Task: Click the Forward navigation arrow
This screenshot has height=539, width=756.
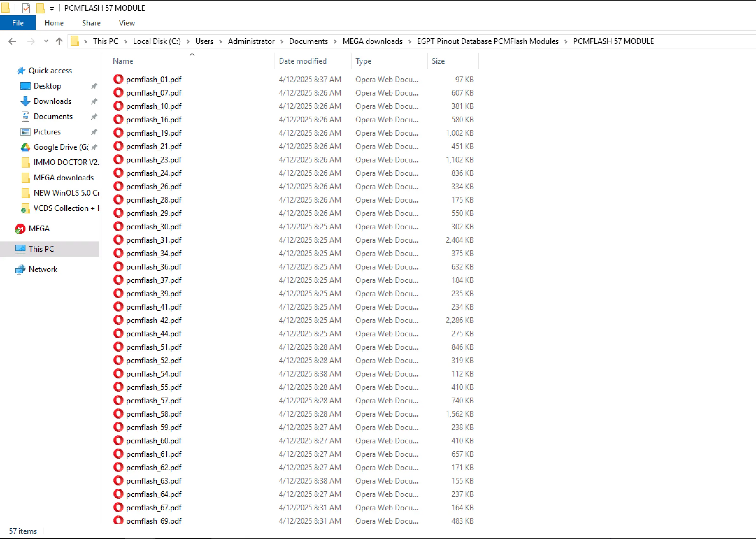Action: tap(31, 41)
